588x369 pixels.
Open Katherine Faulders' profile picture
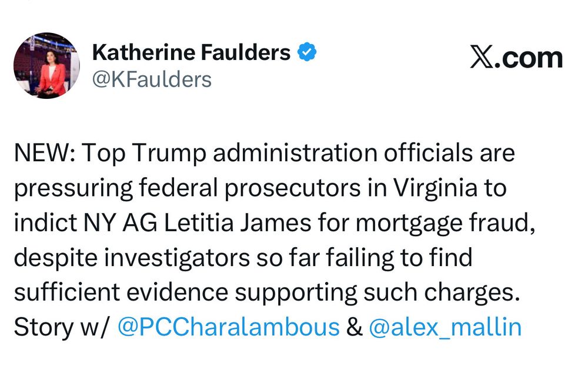46,66
